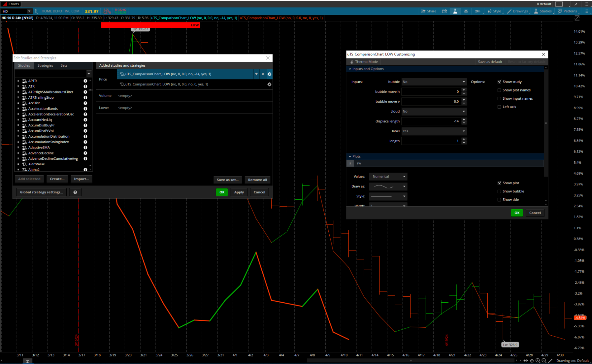This screenshot has width=592, height=364.
Task: Open settings gear for second uTS_ComparisonChart_LOW study
Action: click(x=269, y=84)
